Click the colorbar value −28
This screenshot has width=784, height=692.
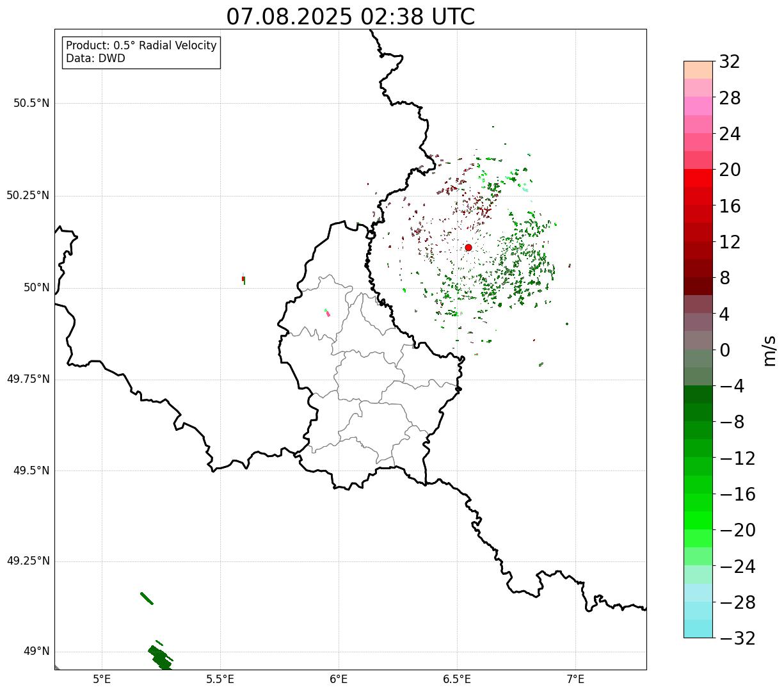click(x=737, y=602)
